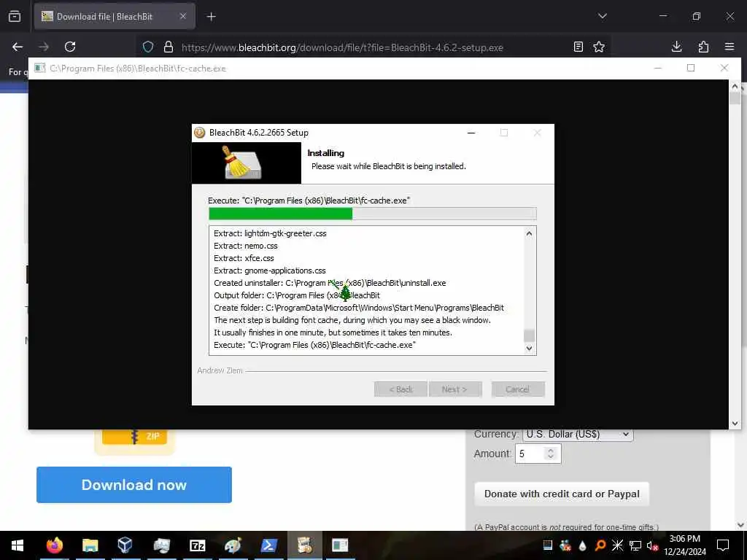The image size is (747, 560).
Task: Click the installation progress bar
Action: coord(373,214)
